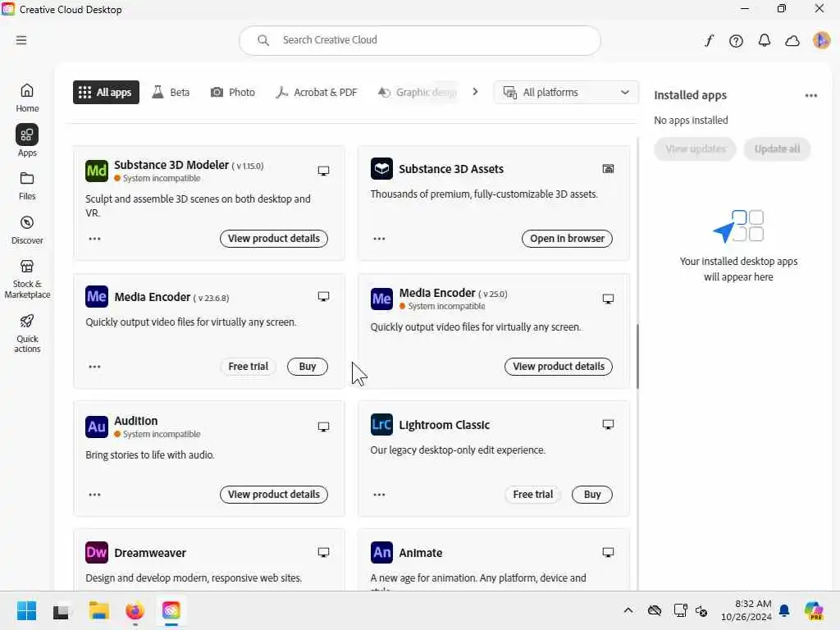Open Files section in sidebar
The width and height of the screenshot is (840, 630).
[27, 186]
